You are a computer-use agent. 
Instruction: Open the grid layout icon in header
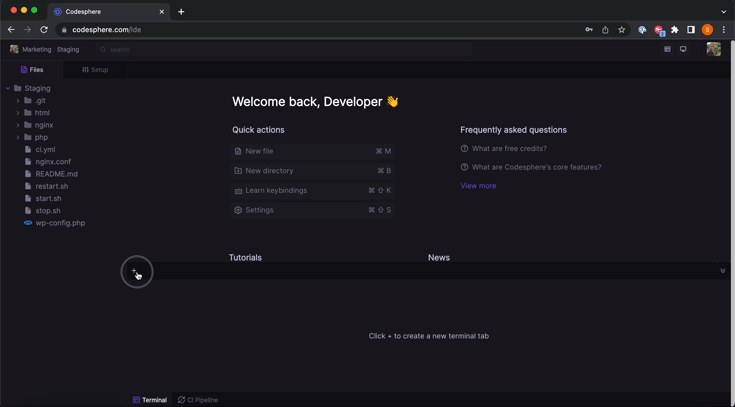click(667, 49)
